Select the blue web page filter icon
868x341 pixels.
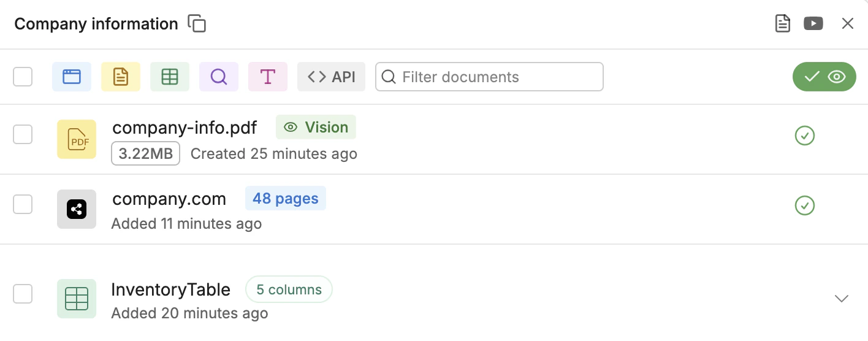(x=72, y=77)
